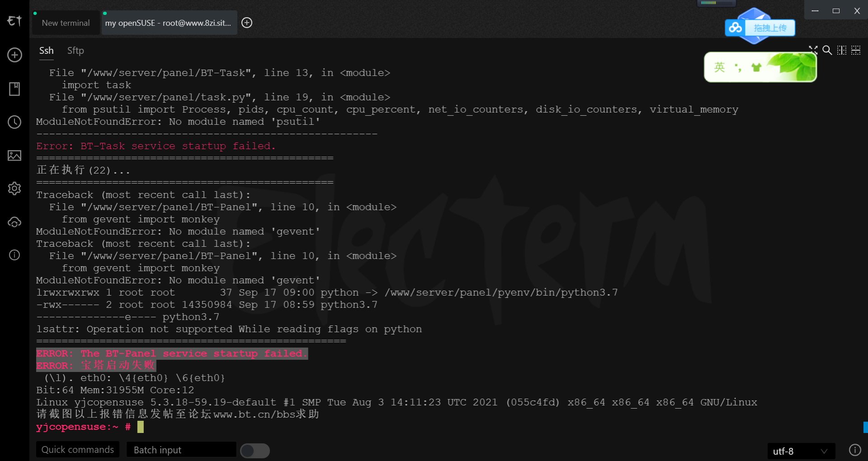Open Quick commands panel
This screenshot has width=868, height=461.
(78, 450)
